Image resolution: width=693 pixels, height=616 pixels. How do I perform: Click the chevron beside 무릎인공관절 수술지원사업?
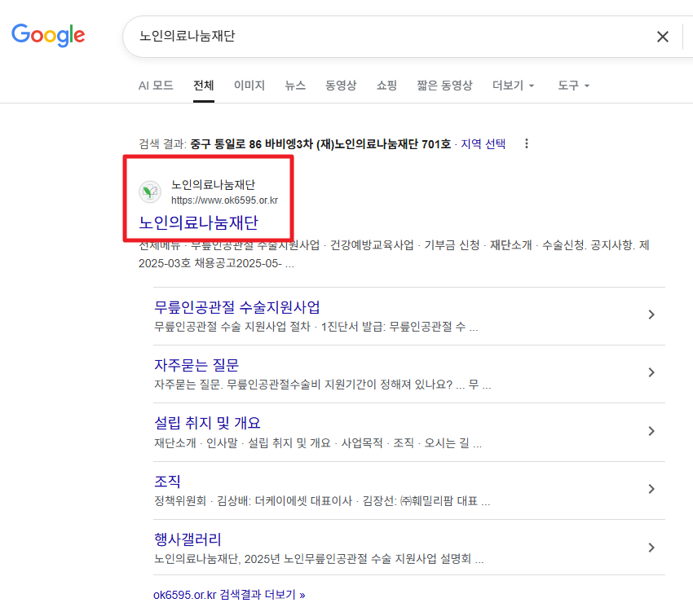[651, 314]
